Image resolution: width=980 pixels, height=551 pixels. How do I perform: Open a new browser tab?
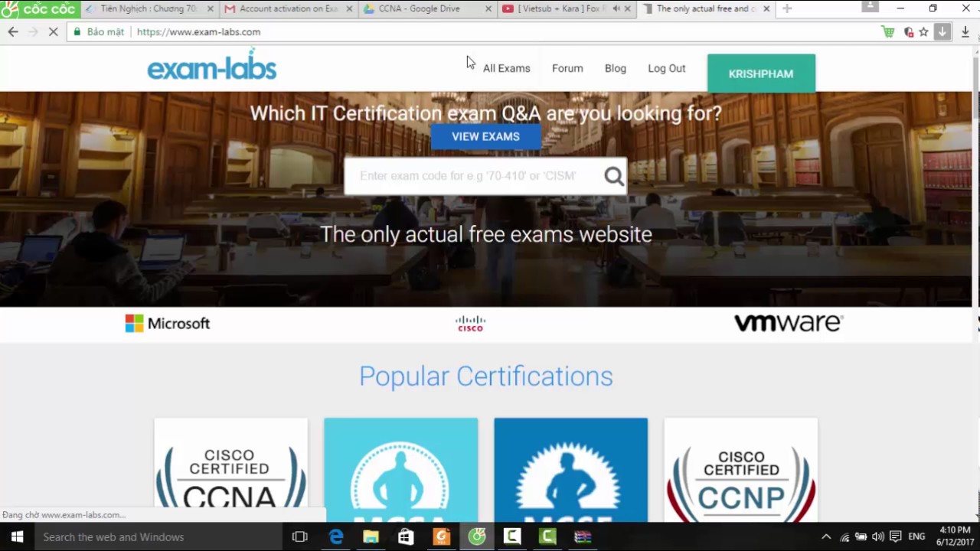pyautogui.click(x=786, y=8)
